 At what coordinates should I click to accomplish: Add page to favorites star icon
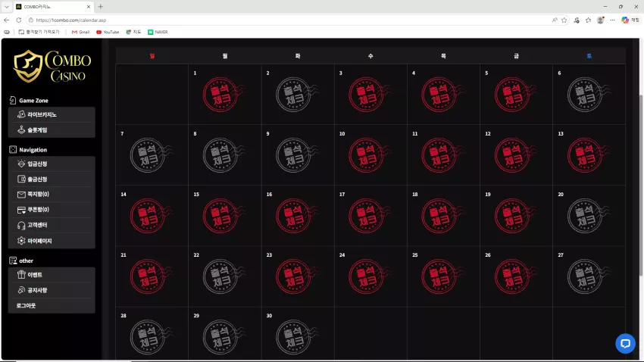564,20
